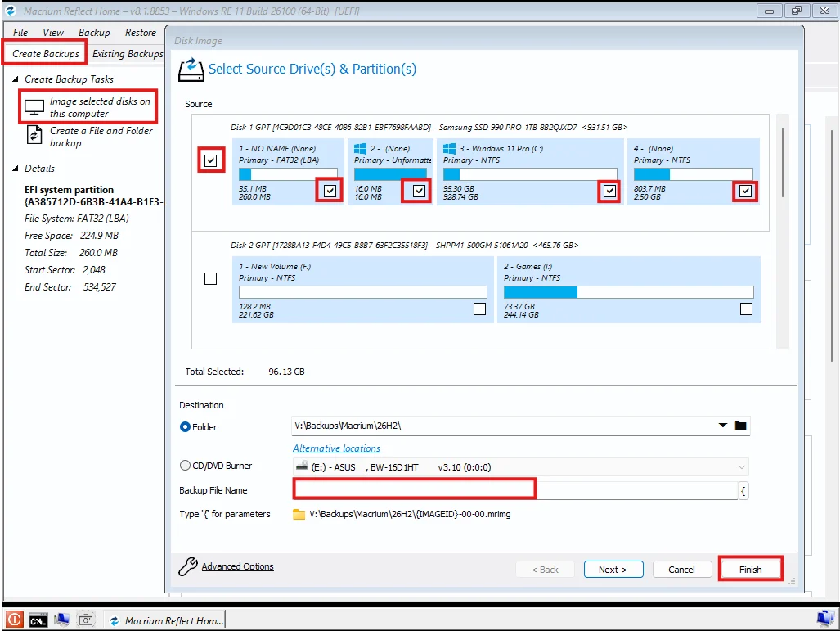
Task: Collapse the Create Backup Tasks section
Action: 15,79
